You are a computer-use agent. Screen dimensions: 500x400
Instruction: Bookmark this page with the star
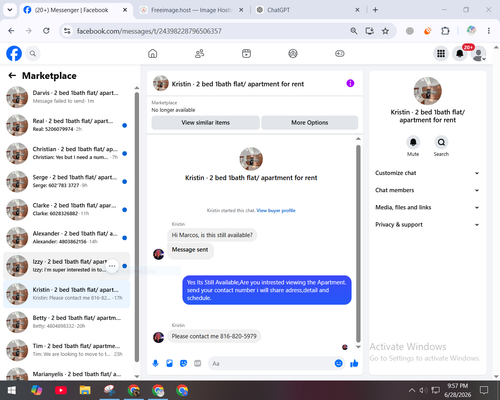point(385,31)
